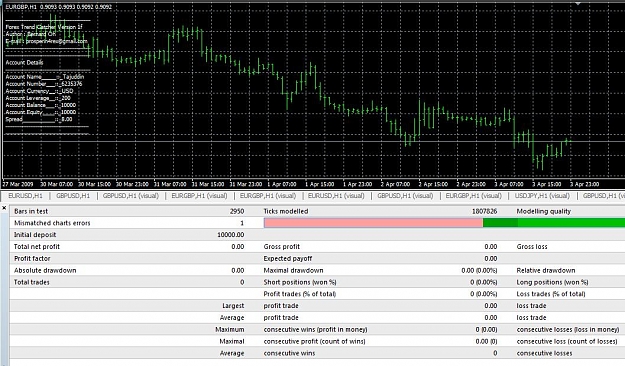Open the GBPUSD,H1 chart tab
The image size is (625, 366).
click(73, 196)
